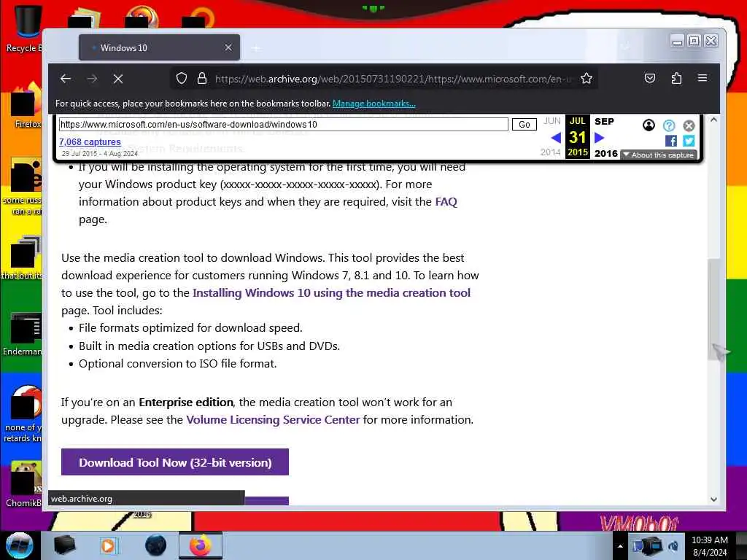The width and height of the screenshot is (747, 560).
Task: Expand About this capture dropdown
Action: pos(659,155)
